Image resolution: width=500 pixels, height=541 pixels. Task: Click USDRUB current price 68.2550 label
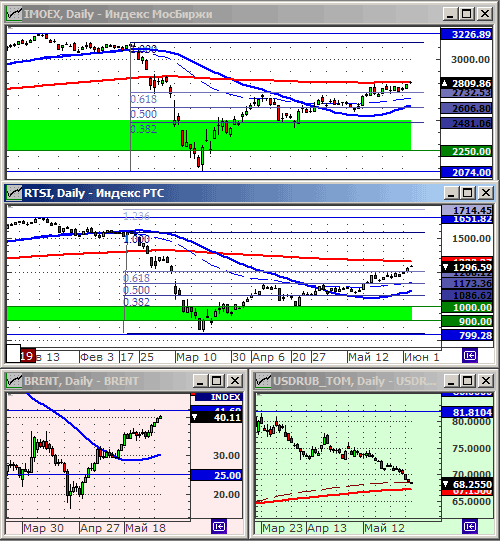pos(468,484)
